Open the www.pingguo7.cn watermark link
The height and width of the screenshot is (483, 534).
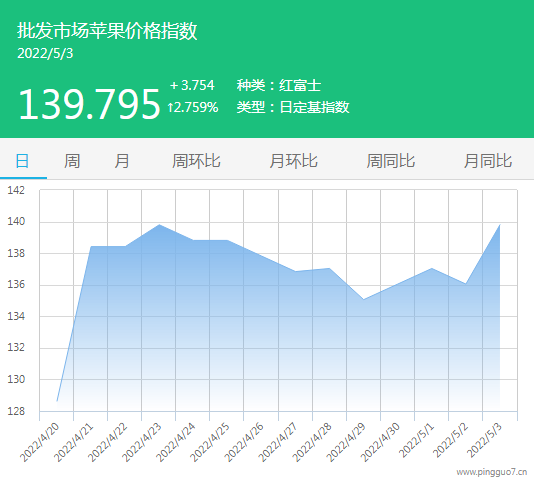(492, 472)
